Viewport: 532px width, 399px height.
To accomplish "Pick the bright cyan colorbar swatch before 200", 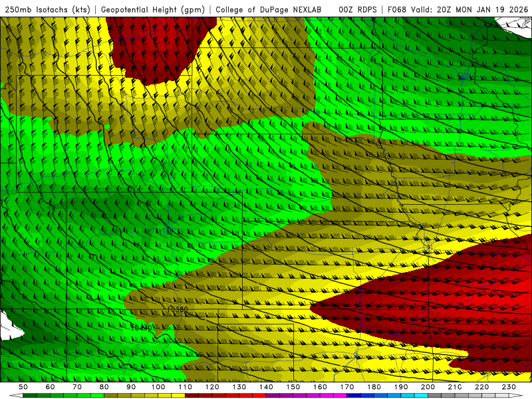I will 421,396.
